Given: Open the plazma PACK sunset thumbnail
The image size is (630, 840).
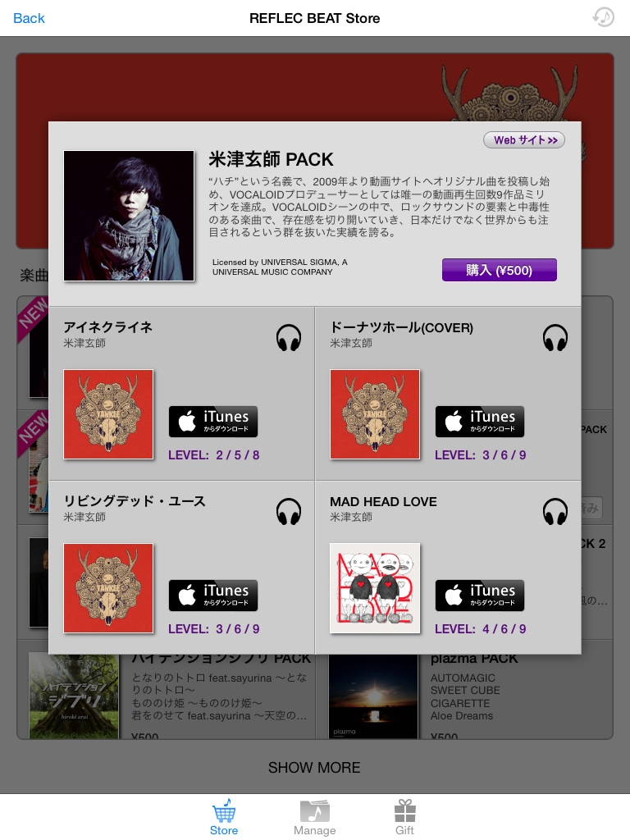Looking at the screenshot, I should tap(373, 696).
